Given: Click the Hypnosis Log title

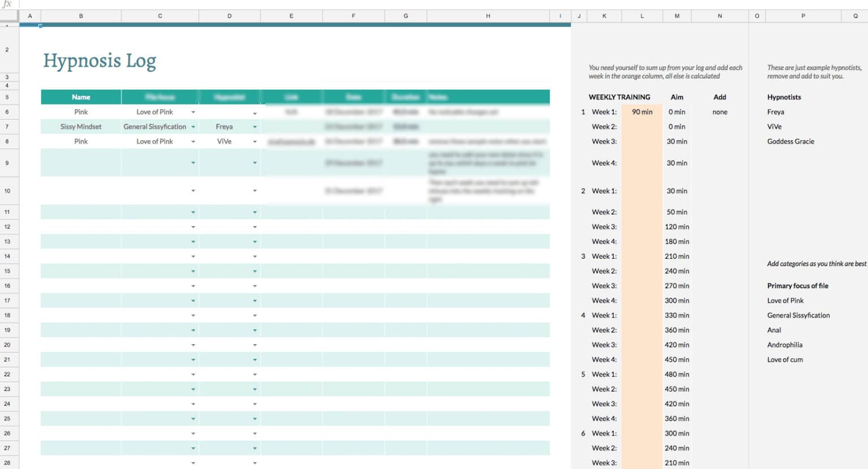Looking at the screenshot, I should 99,60.
